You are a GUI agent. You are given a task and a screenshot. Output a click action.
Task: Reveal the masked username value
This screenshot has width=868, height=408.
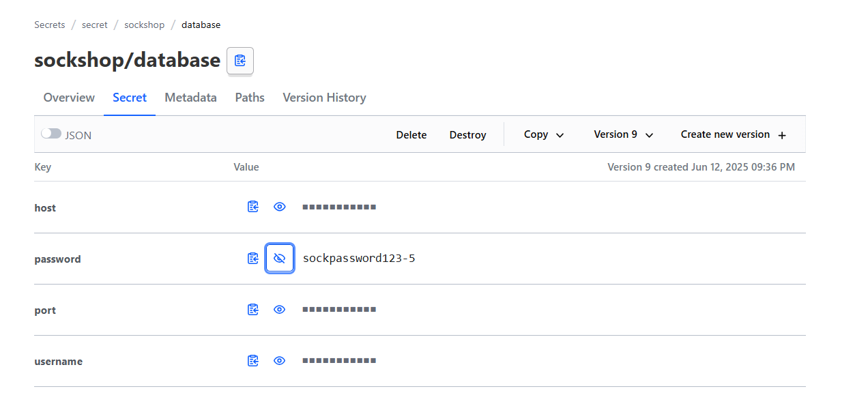coord(279,361)
